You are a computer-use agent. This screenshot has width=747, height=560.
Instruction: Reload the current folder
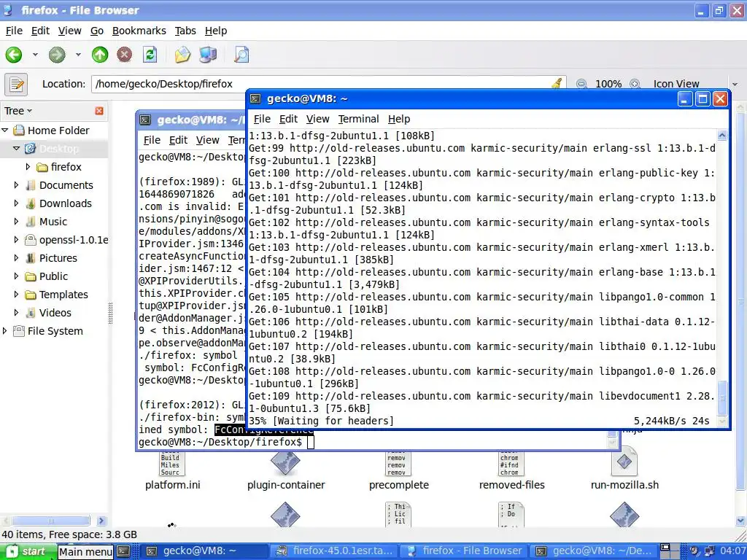click(x=150, y=55)
